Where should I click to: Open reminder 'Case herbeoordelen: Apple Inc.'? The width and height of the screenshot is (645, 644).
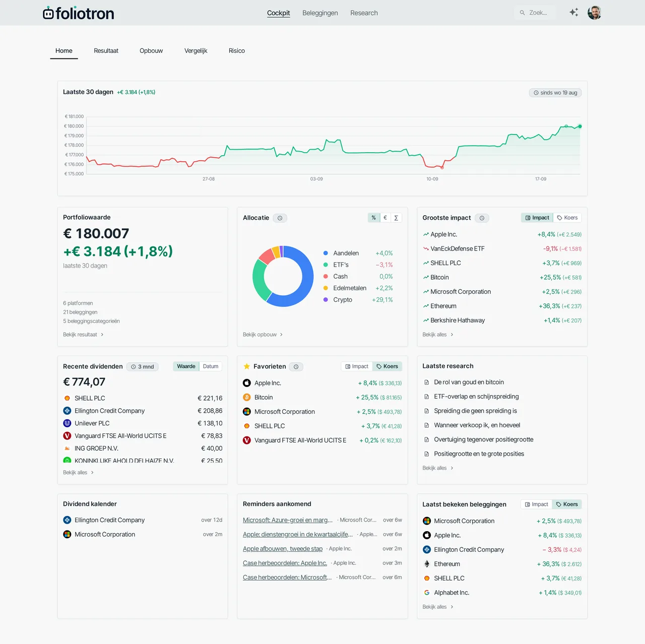pyautogui.click(x=285, y=563)
